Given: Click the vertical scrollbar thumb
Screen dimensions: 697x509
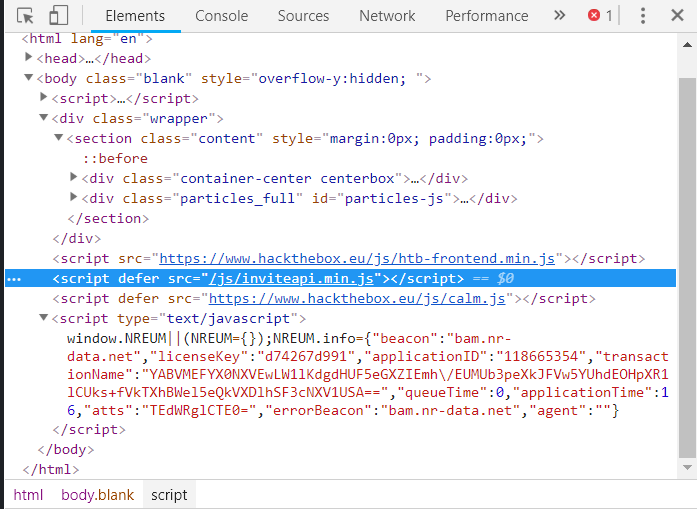Looking at the screenshot, I should 687,268.
